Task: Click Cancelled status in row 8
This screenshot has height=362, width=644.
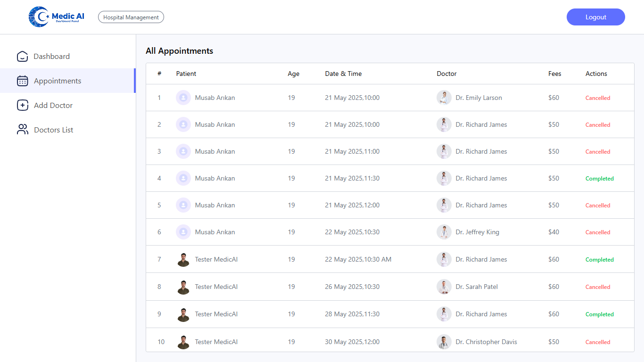Action: tap(598, 287)
